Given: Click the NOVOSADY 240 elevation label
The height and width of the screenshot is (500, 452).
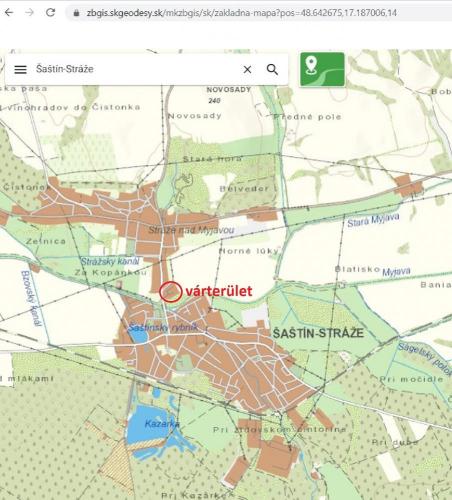Looking at the screenshot, I should (x=228, y=95).
